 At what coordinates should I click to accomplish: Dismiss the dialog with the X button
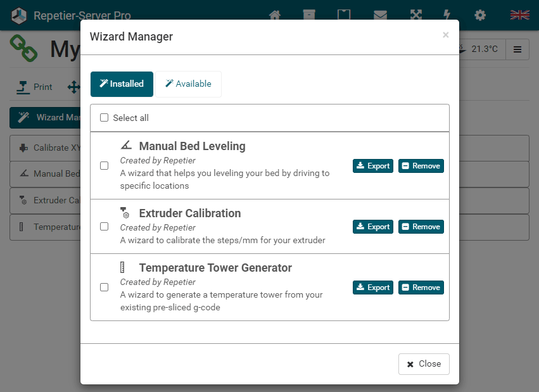coord(445,35)
